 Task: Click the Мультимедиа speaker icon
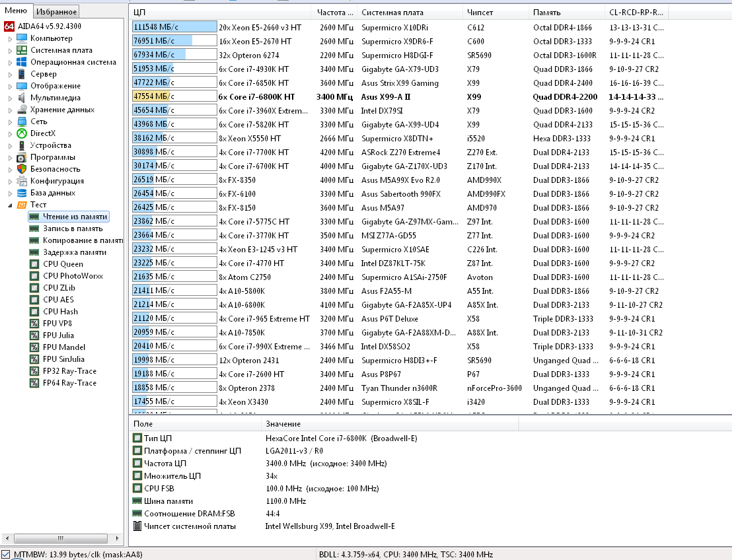pos(22,98)
